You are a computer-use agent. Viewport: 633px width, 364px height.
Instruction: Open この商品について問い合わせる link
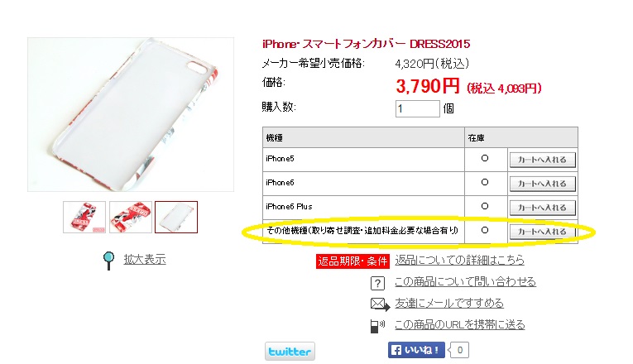coord(465,281)
